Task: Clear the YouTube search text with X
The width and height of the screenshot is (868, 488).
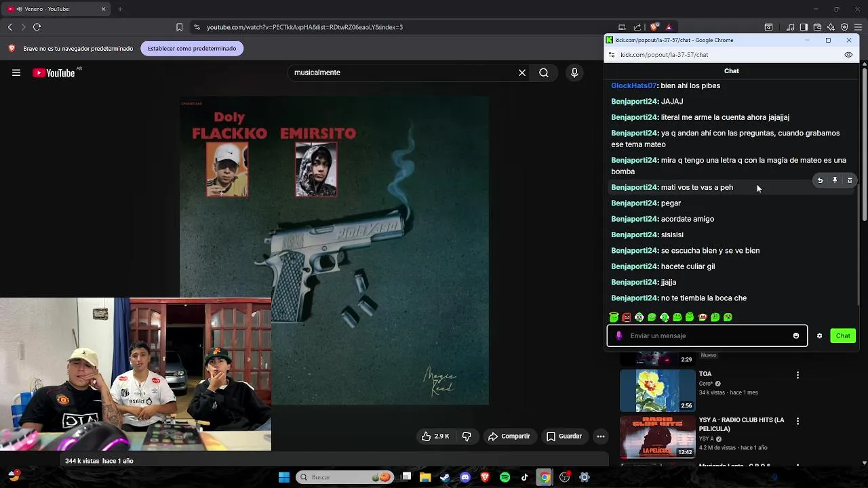Action: click(522, 73)
